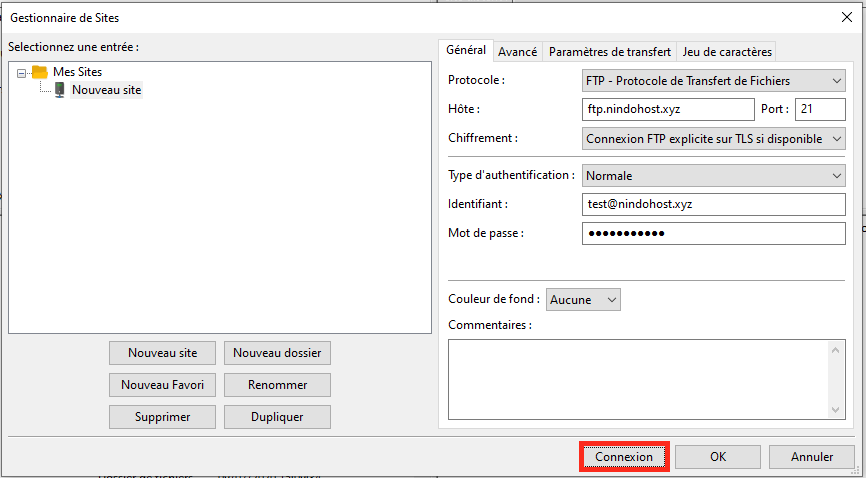This screenshot has height=478, width=866.
Task: Click the Chiffrement label
Action: (483, 138)
